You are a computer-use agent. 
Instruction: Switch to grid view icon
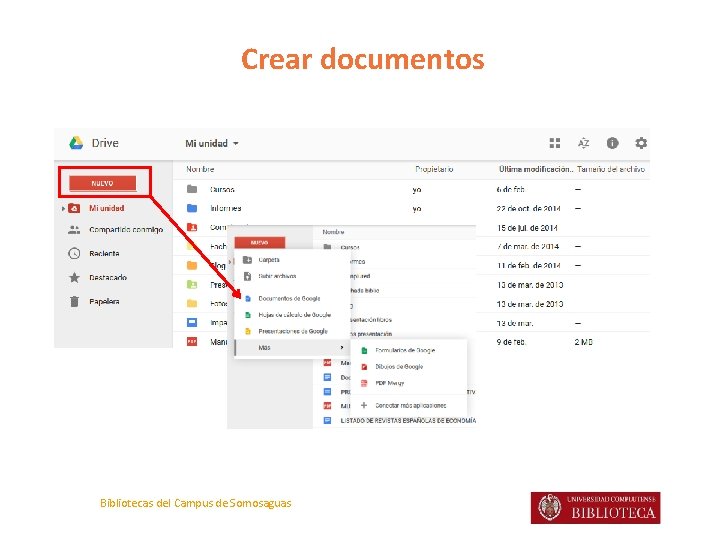[x=555, y=143]
